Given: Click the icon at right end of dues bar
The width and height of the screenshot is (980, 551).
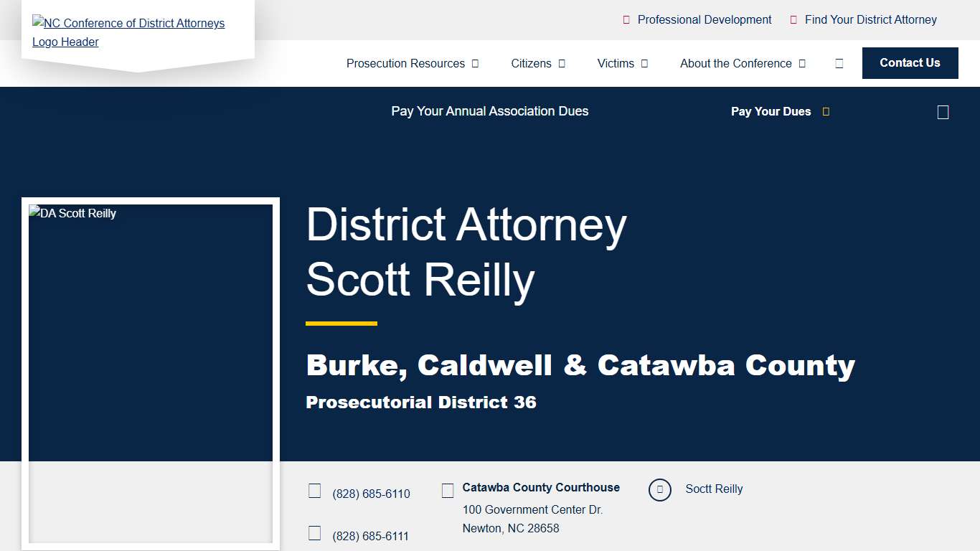Looking at the screenshot, I should pyautogui.click(x=942, y=111).
